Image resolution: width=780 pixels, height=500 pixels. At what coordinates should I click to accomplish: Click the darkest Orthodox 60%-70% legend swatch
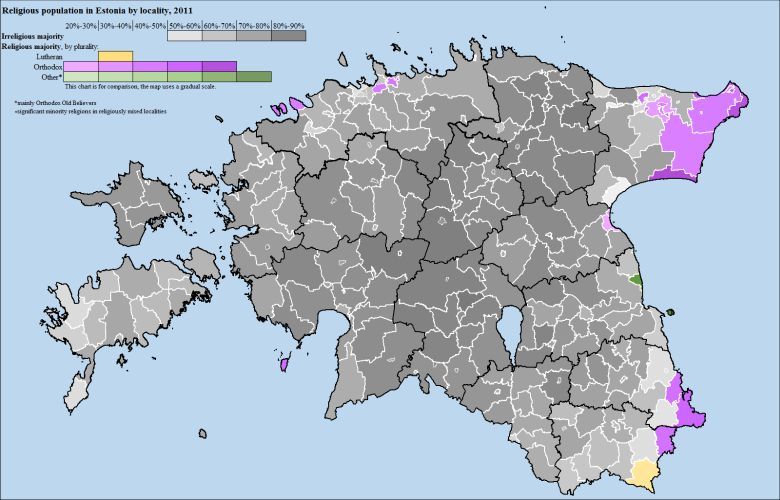tap(219, 66)
